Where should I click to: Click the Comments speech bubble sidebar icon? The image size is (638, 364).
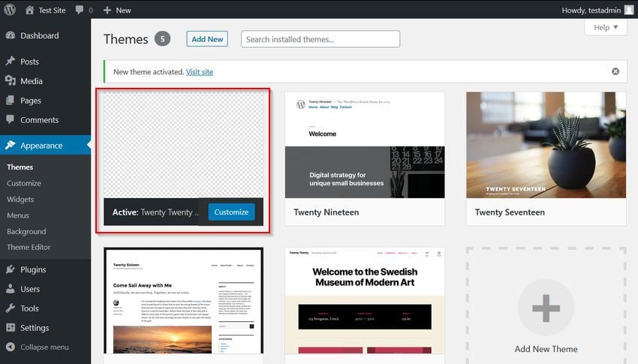11,119
